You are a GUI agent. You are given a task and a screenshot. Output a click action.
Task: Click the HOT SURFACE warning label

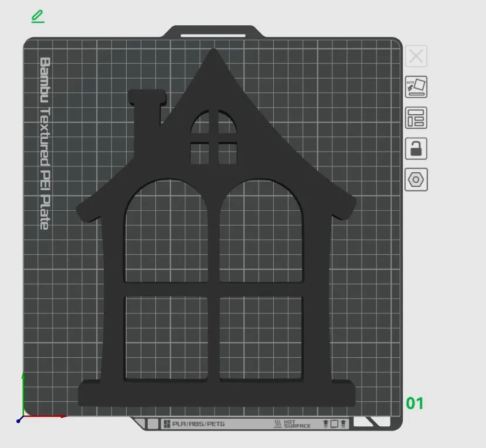(x=293, y=423)
